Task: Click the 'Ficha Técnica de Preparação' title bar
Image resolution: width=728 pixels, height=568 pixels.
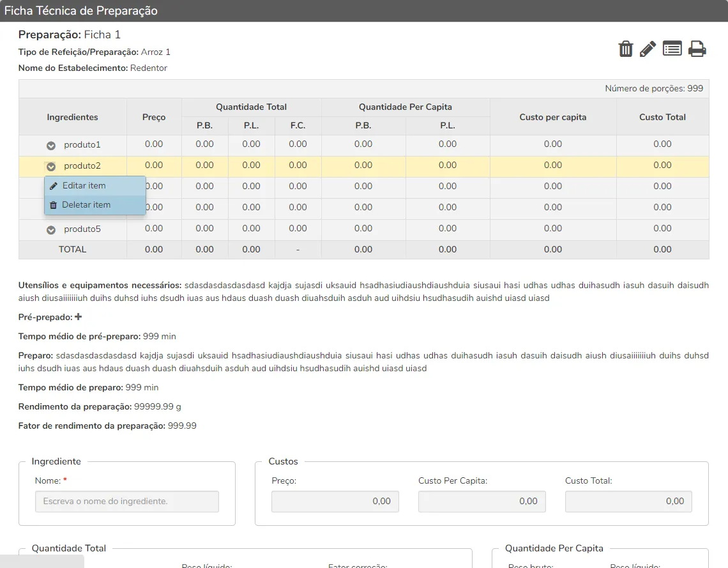Action: pos(81,11)
